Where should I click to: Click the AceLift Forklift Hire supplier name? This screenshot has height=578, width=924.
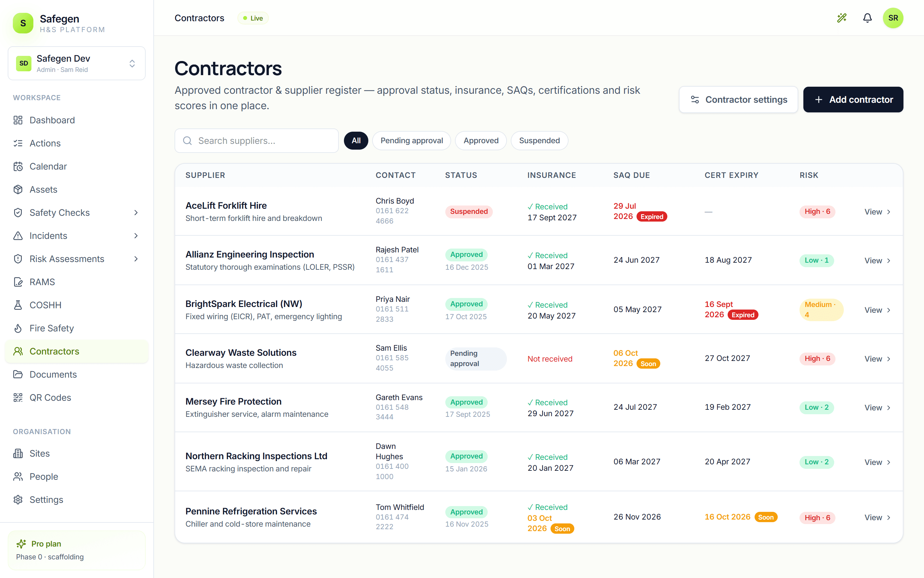tap(226, 206)
